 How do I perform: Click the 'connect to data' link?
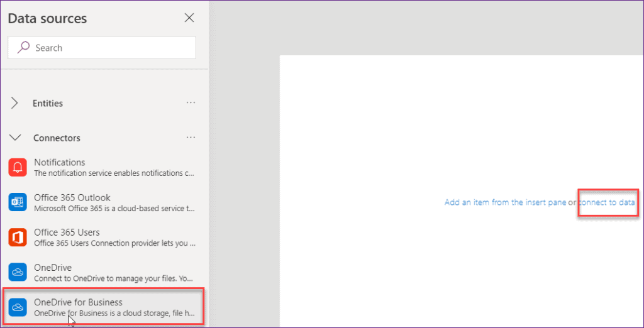(607, 202)
